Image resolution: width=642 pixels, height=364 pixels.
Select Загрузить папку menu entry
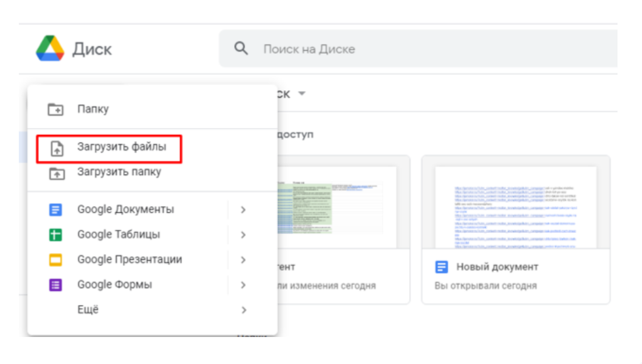(119, 172)
